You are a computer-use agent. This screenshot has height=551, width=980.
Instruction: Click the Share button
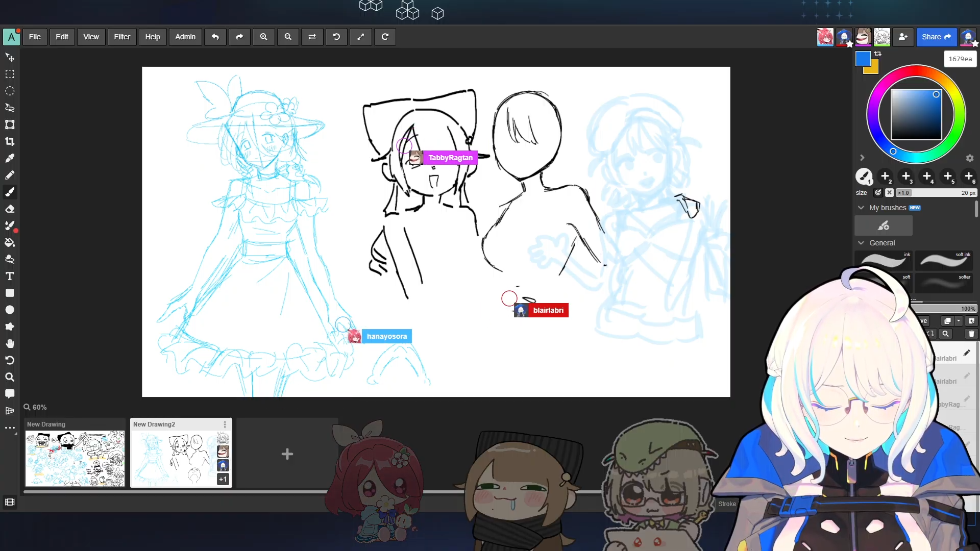point(936,37)
